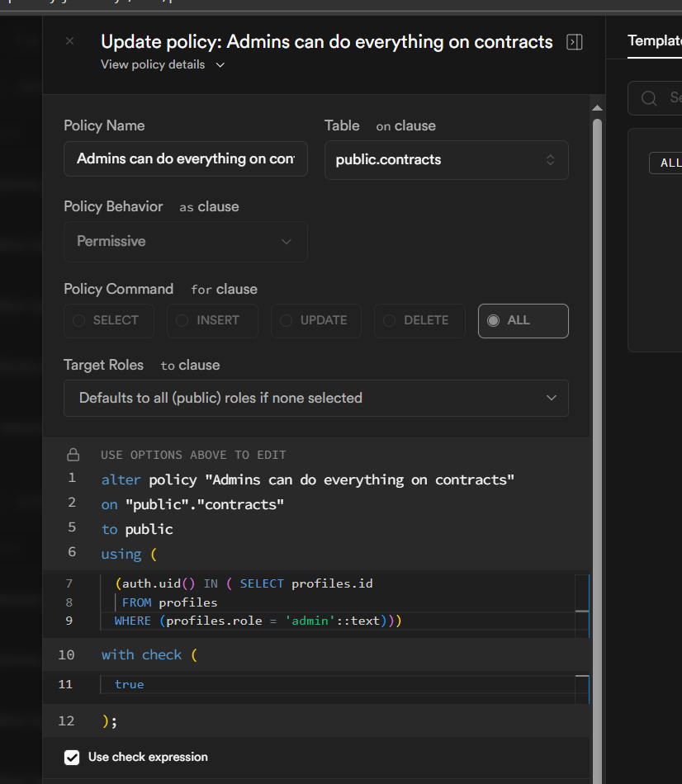The width and height of the screenshot is (682, 784).
Task: Open the Permissive policy behavior dropdown
Action: pyautogui.click(x=186, y=242)
